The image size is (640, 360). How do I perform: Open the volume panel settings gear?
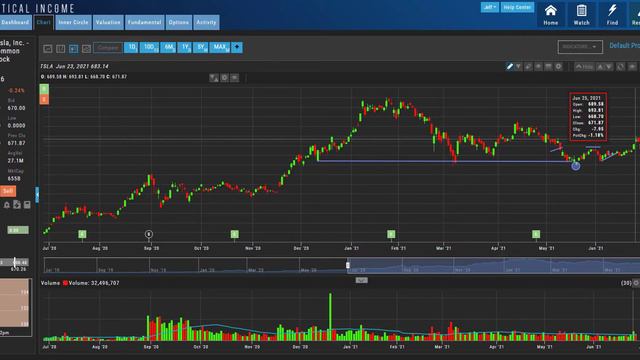(636, 283)
